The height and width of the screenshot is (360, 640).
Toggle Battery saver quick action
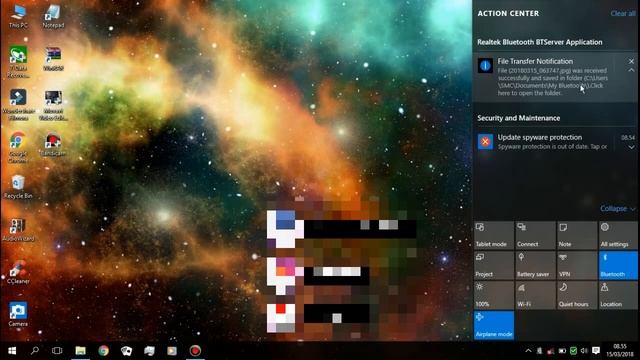point(535,265)
